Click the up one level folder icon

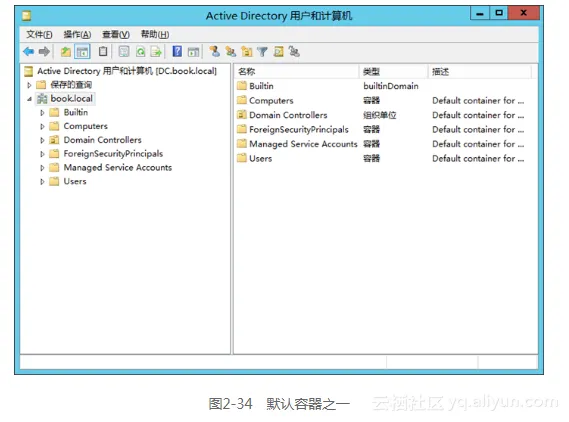pos(66,52)
